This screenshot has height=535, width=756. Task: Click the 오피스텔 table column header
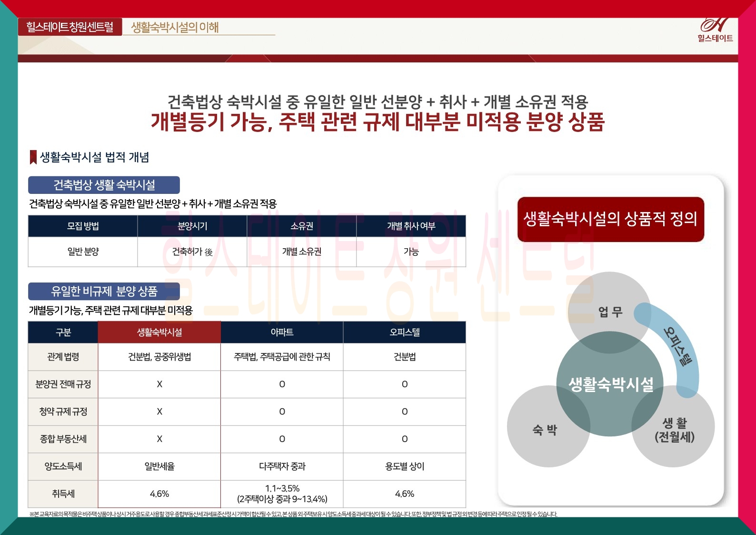click(x=405, y=332)
